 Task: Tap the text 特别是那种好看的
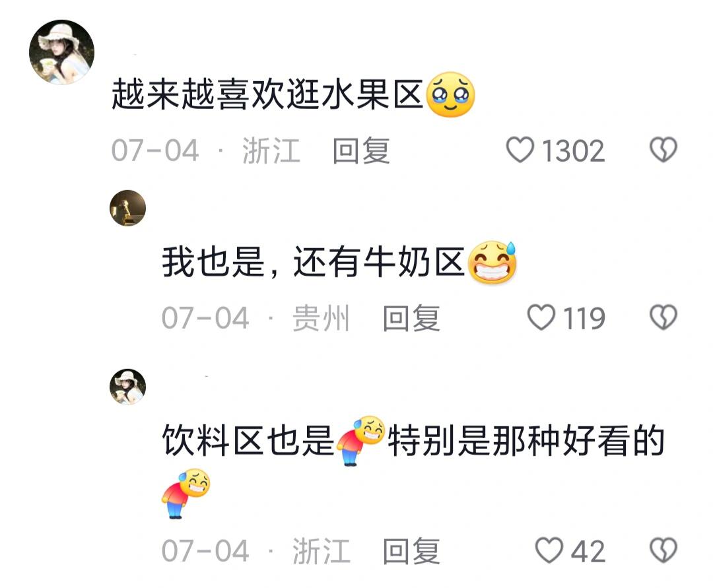pos(526,440)
